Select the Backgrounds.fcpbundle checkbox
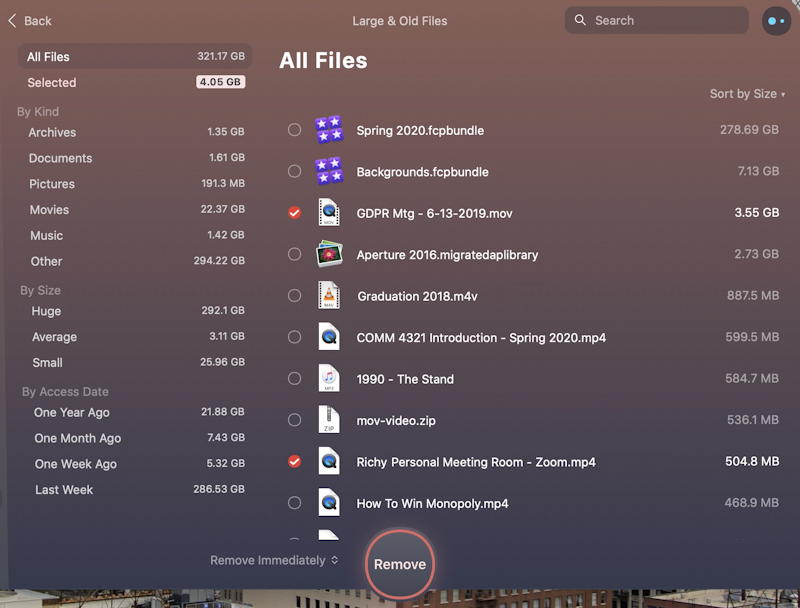 (294, 171)
